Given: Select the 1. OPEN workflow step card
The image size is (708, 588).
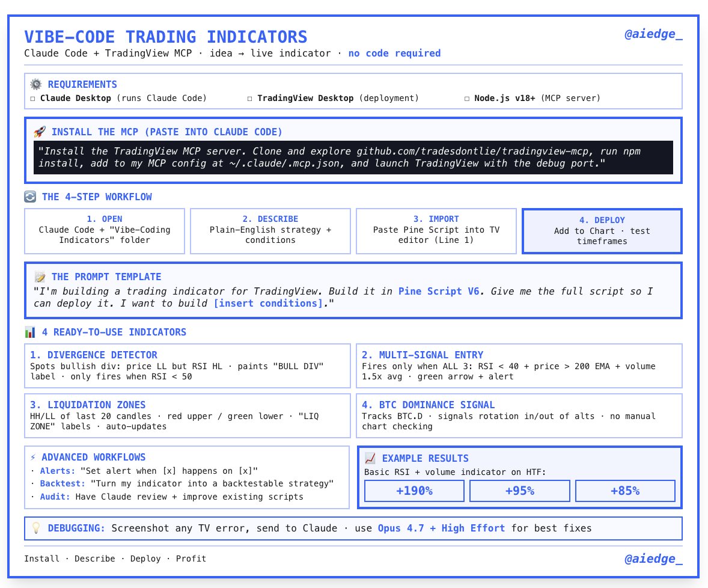Looking at the screenshot, I should (105, 231).
